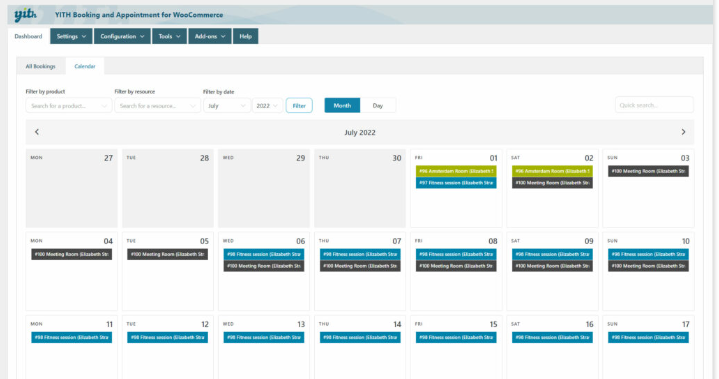Image resolution: width=719 pixels, height=379 pixels.
Task: Switch calendar to Month view
Action: [342, 105]
